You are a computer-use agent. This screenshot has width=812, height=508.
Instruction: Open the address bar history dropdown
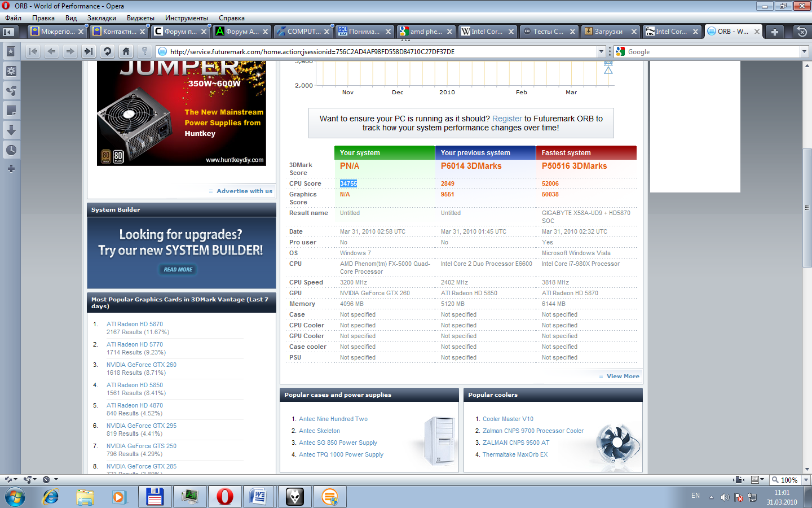601,52
